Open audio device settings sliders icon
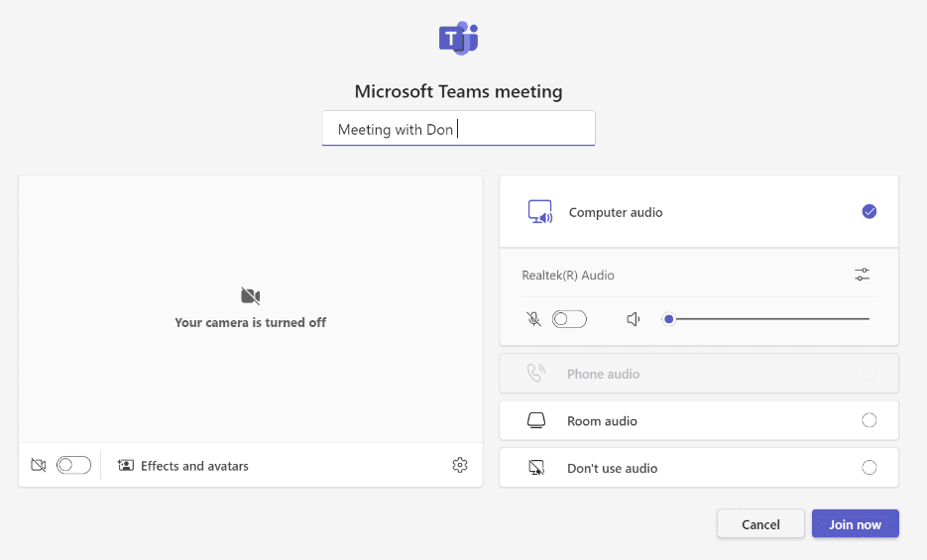 point(862,275)
